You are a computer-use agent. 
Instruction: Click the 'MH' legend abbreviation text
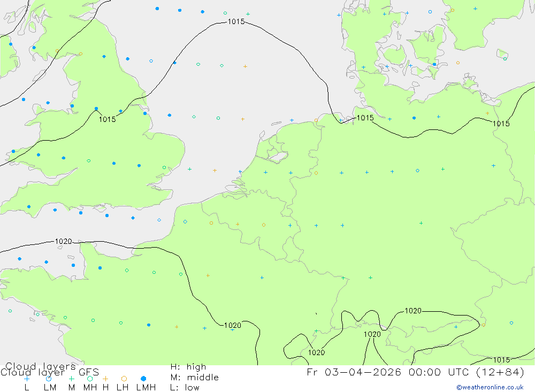pos(90,388)
